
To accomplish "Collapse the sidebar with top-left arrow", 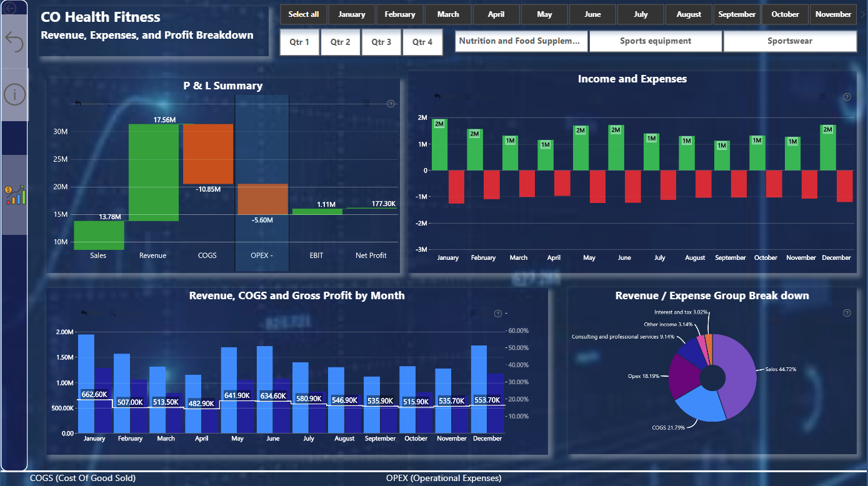I will pos(11,8).
